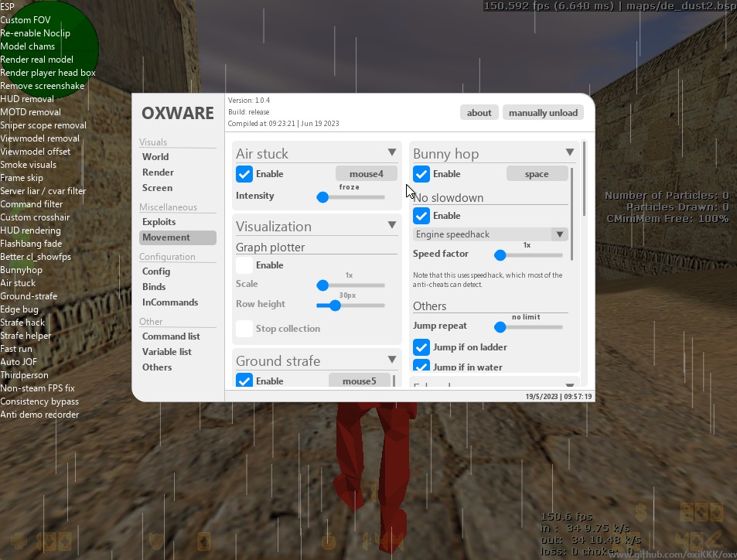Click Custom crosshair in feature list

[x=35, y=217]
